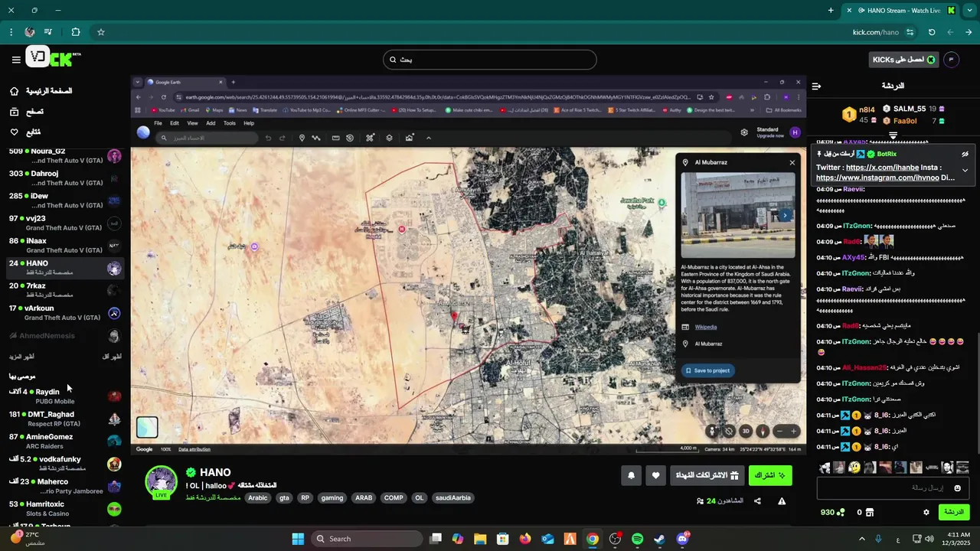Image resolution: width=980 pixels, height=551 pixels.
Task: Open Steam from the taskbar
Action: [659, 539]
